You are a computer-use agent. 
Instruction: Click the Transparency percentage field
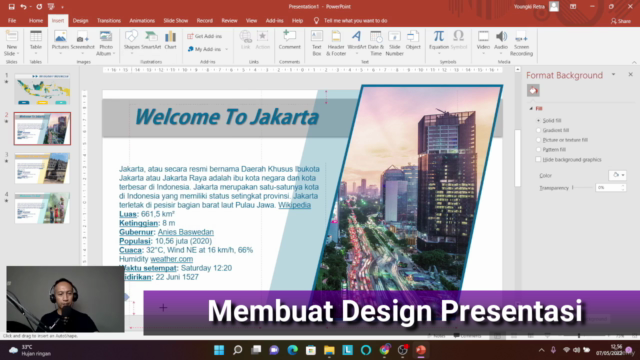pos(608,188)
